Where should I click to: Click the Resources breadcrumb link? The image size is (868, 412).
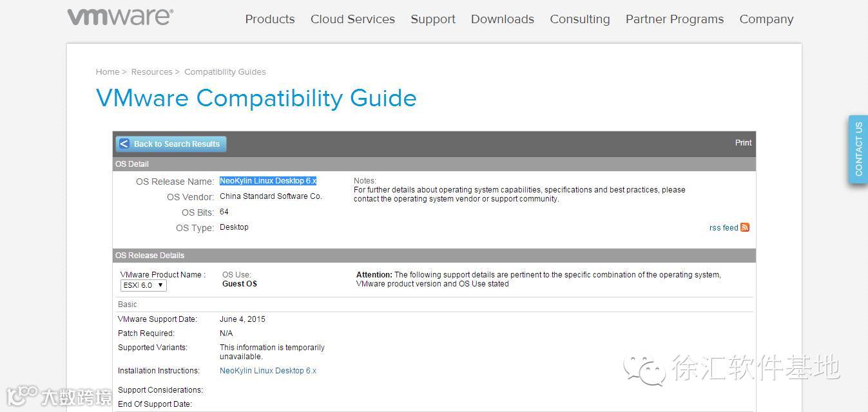coord(151,72)
